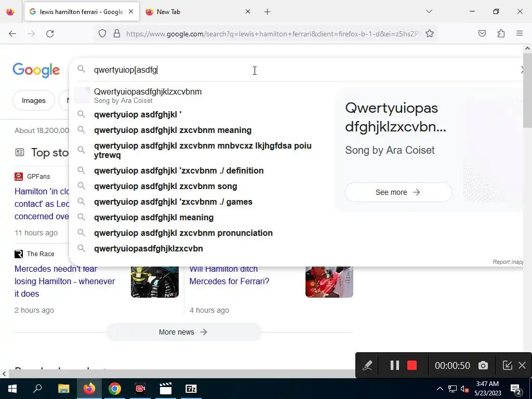532x399 pixels.
Task: Click The Race source label
Action: (x=41, y=254)
